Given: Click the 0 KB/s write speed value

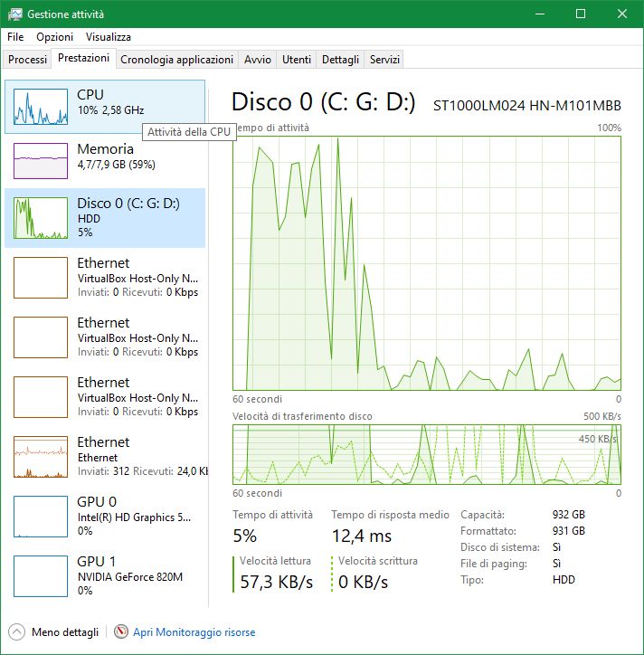Looking at the screenshot, I should click(364, 582).
